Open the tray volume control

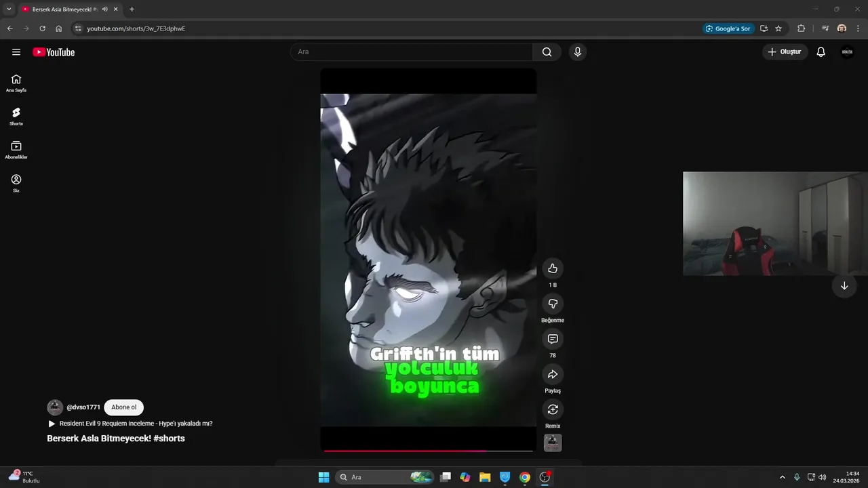click(823, 477)
